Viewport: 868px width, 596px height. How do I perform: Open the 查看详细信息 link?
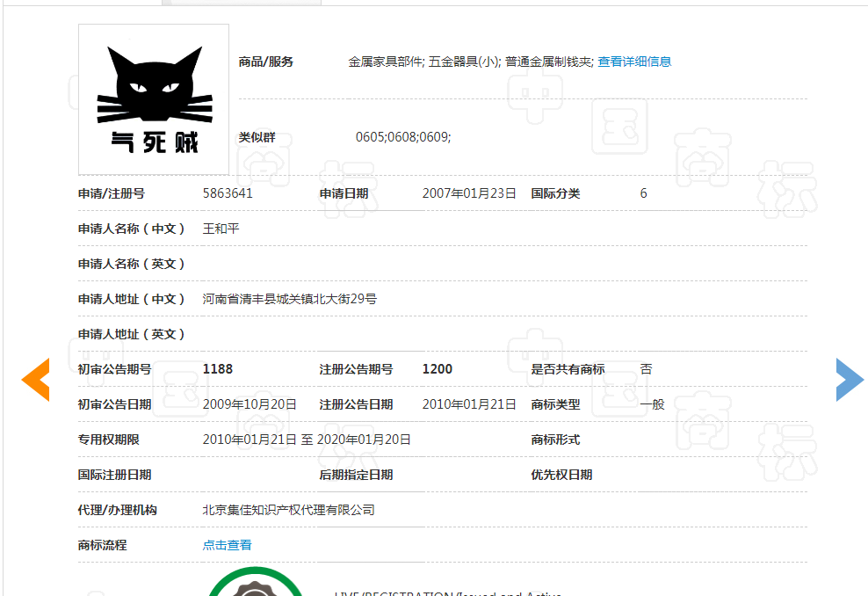(633, 62)
